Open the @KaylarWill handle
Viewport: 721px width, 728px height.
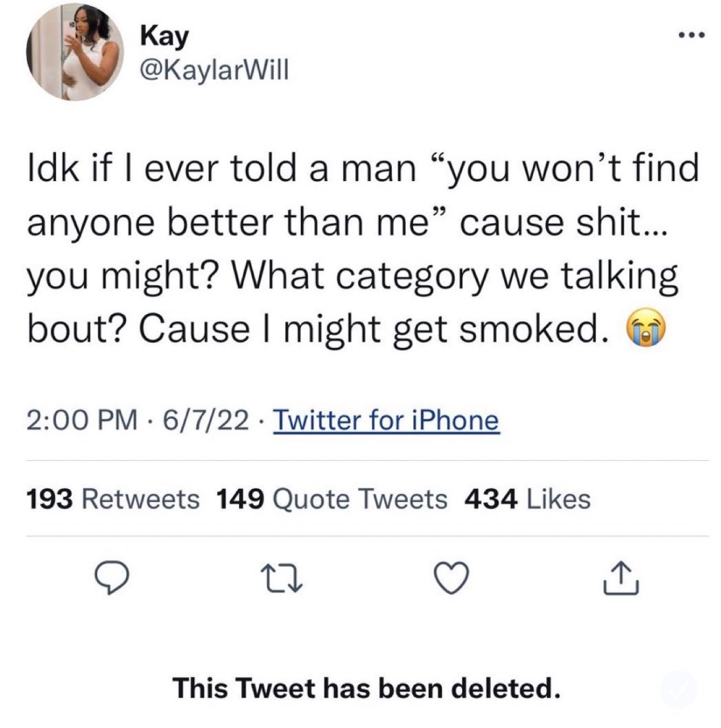coord(214,70)
